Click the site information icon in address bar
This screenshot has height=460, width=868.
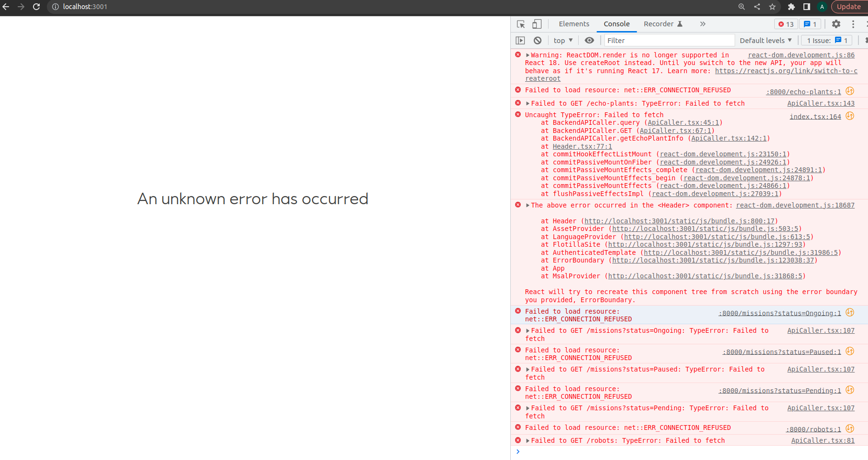[55, 7]
